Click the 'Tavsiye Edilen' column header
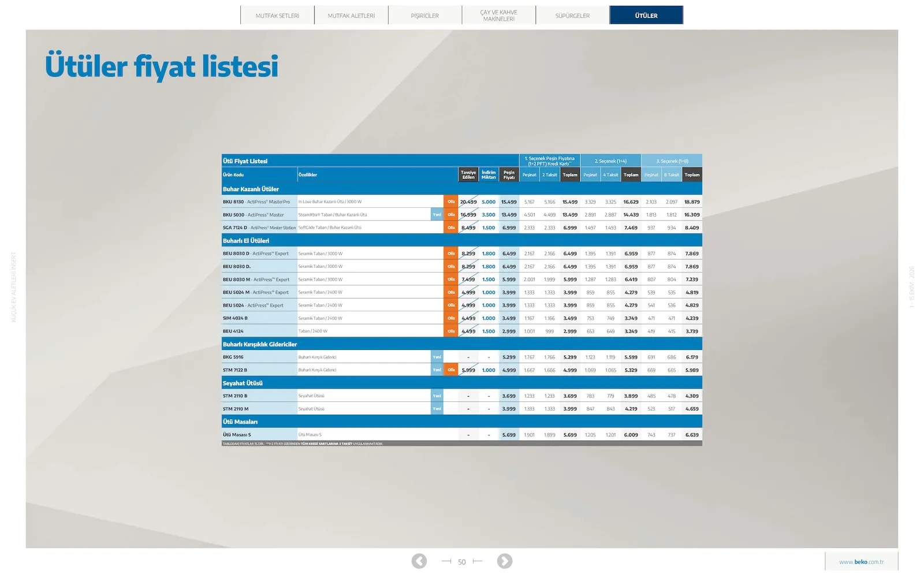Screen dimensions: 924x574 (468, 174)
